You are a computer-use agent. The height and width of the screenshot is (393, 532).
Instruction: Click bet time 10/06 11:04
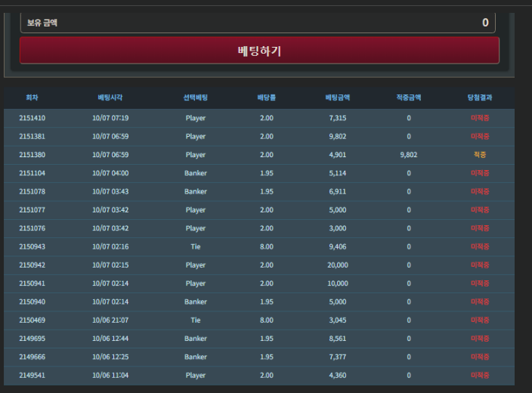coord(110,376)
